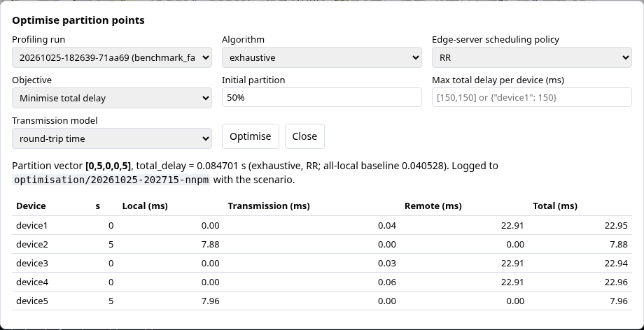644x330 pixels.
Task: Click the Total (ms) column header
Action: click(x=555, y=206)
